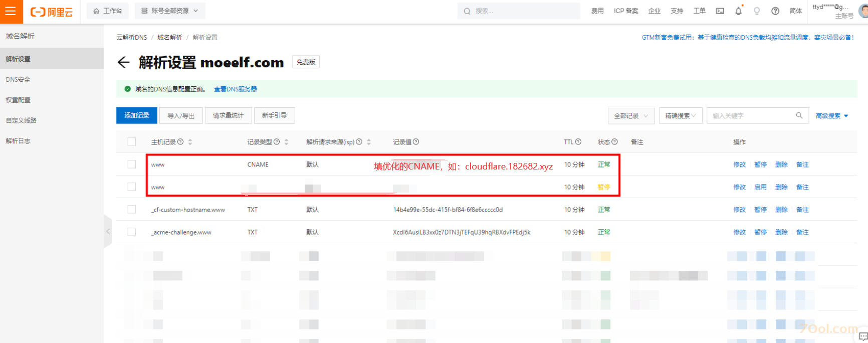Click 修改 for the _cf-custom-hostname.www record

click(x=739, y=210)
